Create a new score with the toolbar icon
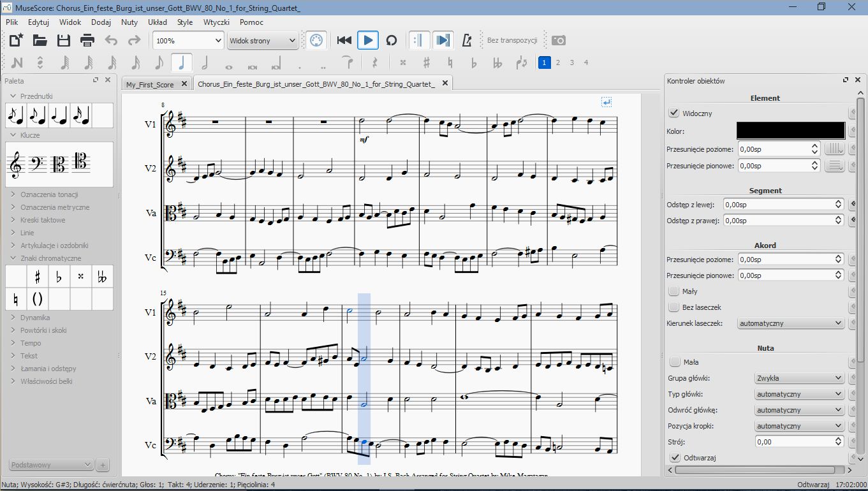The image size is (868, 491). (17, 40)
